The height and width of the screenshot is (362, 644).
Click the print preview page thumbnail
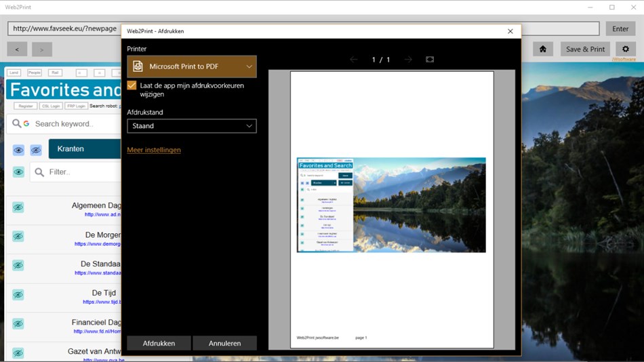click(392, 209)
